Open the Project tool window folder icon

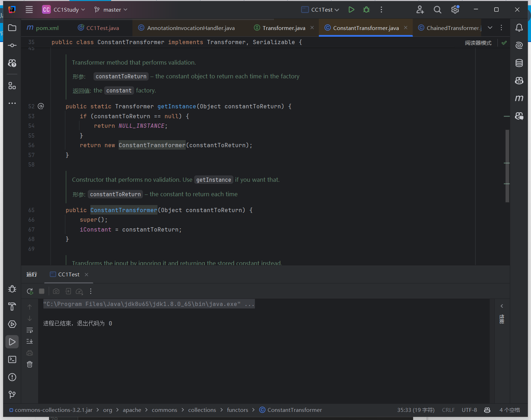pos(12,28)
